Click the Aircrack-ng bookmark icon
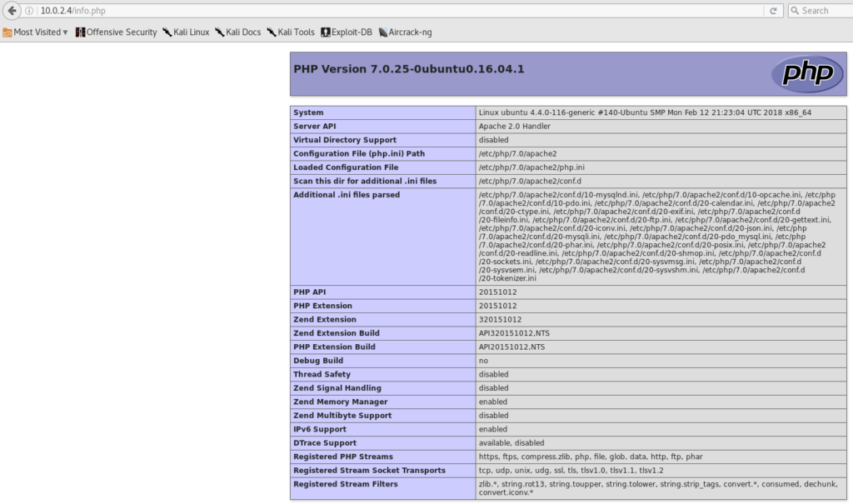 click(382, 32)
